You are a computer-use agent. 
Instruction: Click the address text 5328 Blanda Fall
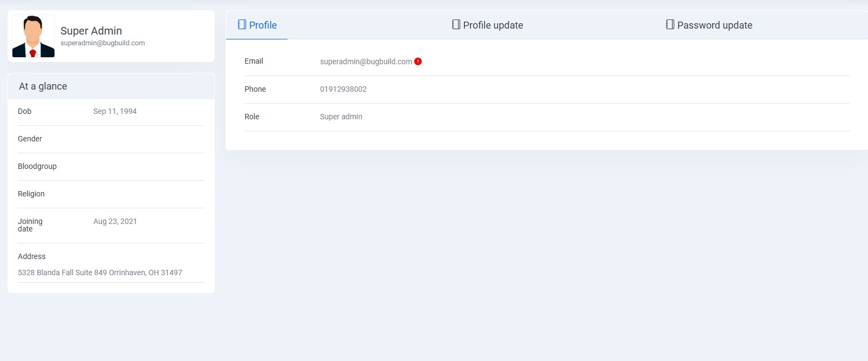click(x=100, y=273)
